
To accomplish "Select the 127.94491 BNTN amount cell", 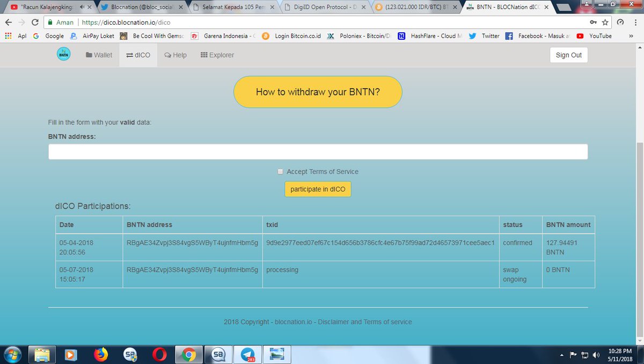I will (568, 247).
